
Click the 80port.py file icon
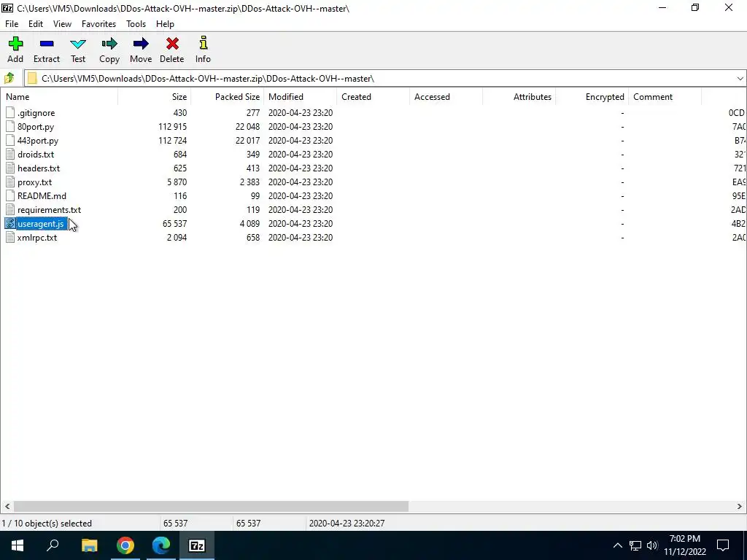[x=10, y=127]
